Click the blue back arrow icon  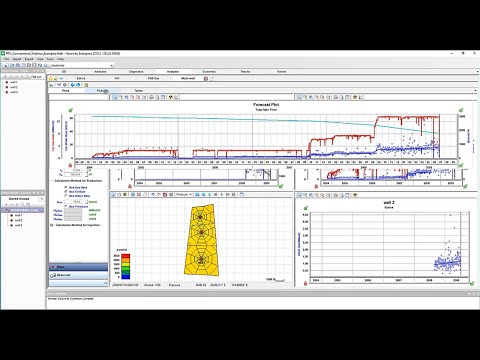[72, 85]
